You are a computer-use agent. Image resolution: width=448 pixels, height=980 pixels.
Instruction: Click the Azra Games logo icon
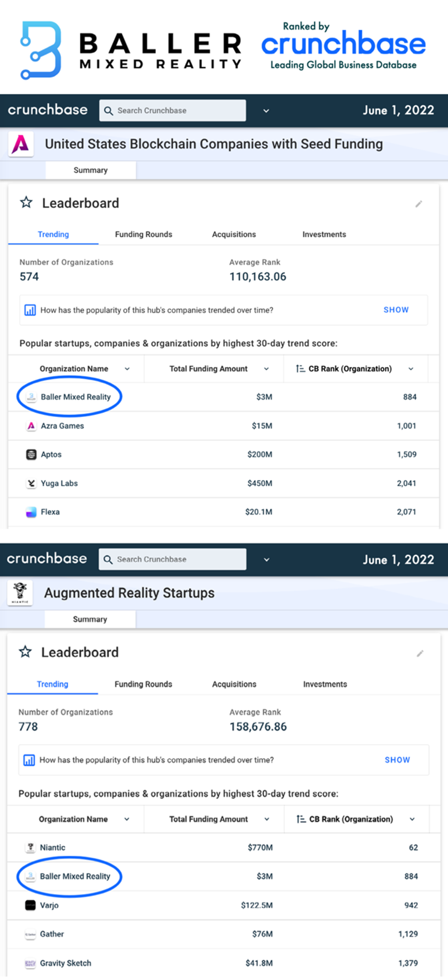coord(31,426)
